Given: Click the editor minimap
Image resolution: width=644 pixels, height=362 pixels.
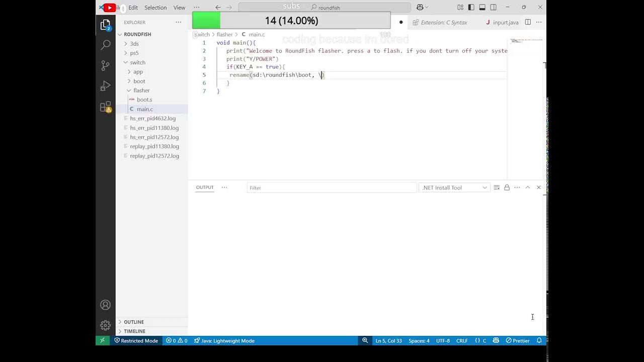Looking at the screenshot, I should pos(526,108).
